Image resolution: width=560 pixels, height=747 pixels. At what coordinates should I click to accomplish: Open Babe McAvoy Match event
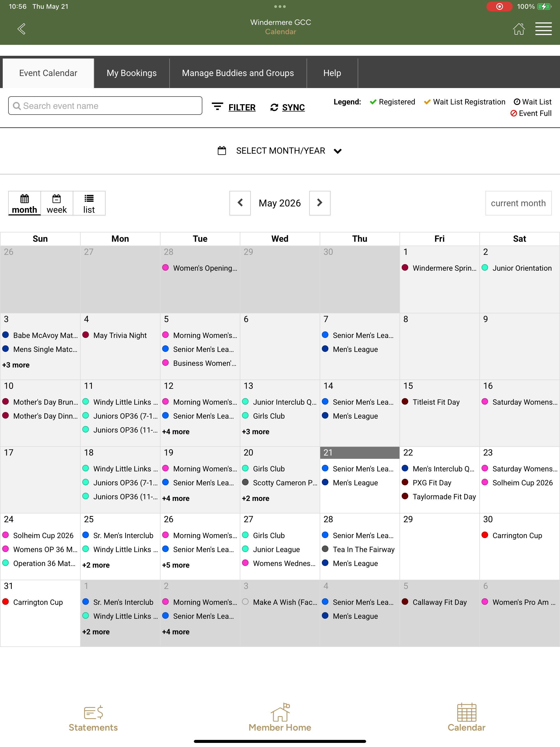(40, 335)
